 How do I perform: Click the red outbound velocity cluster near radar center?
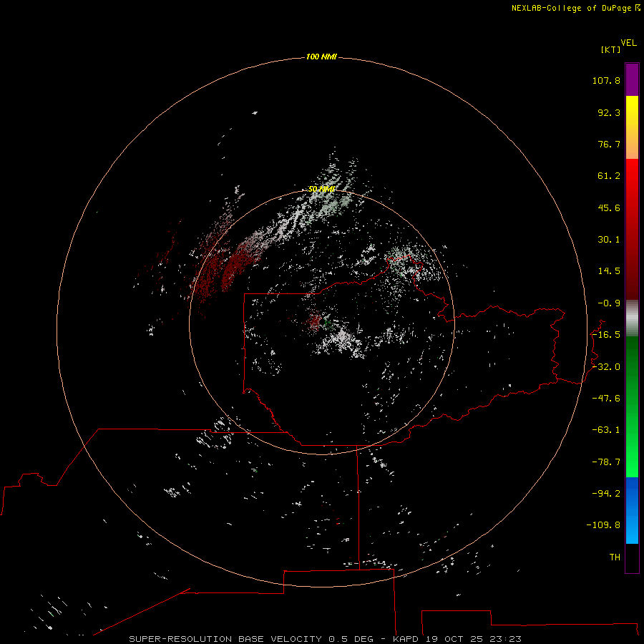(x=315, y=321)
